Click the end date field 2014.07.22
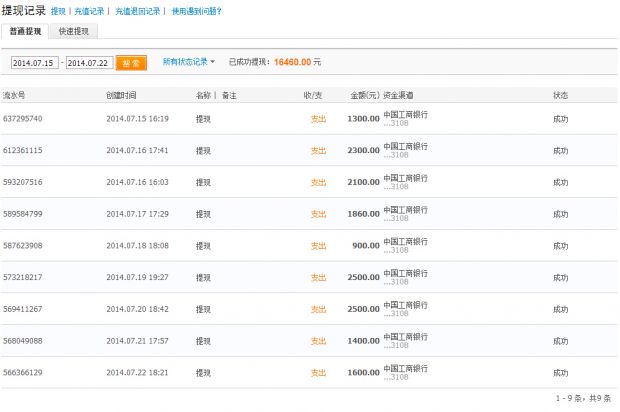Viewport: 620px width, 412px height. click(x=90, y=62)
